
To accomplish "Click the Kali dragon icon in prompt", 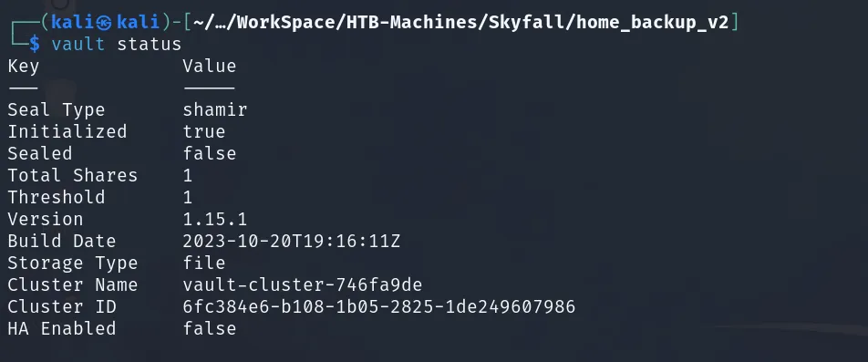I will (x=104, y=22).
